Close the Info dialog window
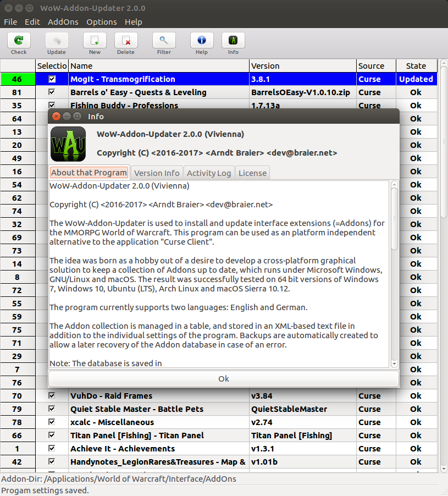Screen dimensions: 448x496 click(x=56, y=117)
